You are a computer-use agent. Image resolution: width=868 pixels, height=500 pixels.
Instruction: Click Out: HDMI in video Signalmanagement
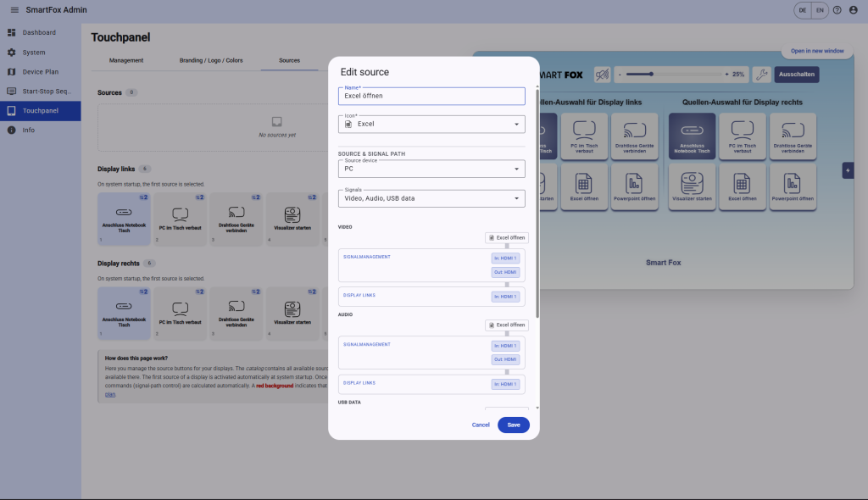pyautogui.click(x=505, y=272)
